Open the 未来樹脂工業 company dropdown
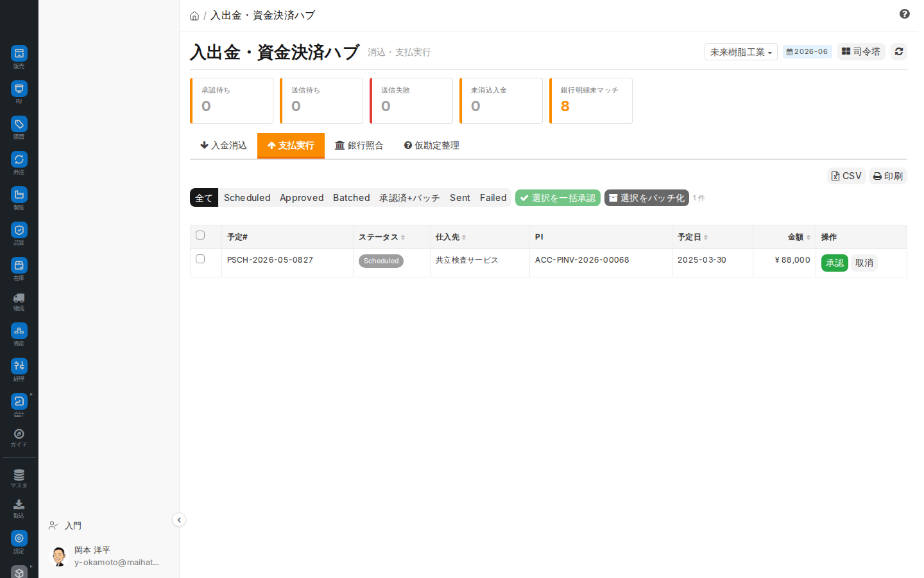Image resolution: width=924 pixels, height=578 pixels. coord(741,52)
